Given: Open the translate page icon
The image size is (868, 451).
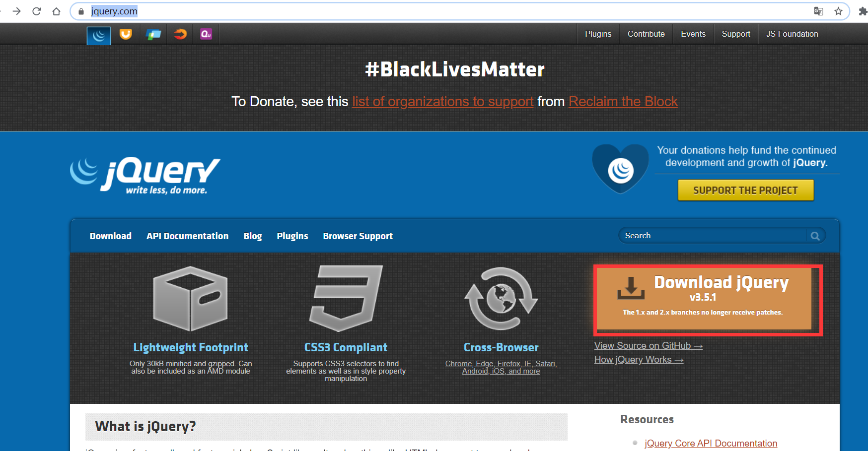Looking at the screenshot, I should [x=818, y=11].
